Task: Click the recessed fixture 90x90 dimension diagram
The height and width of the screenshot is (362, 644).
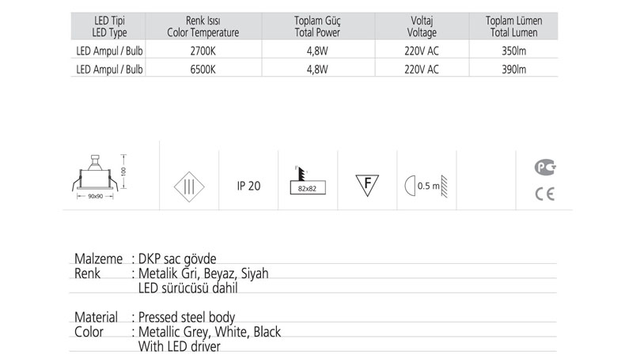Action: point(100,178)
